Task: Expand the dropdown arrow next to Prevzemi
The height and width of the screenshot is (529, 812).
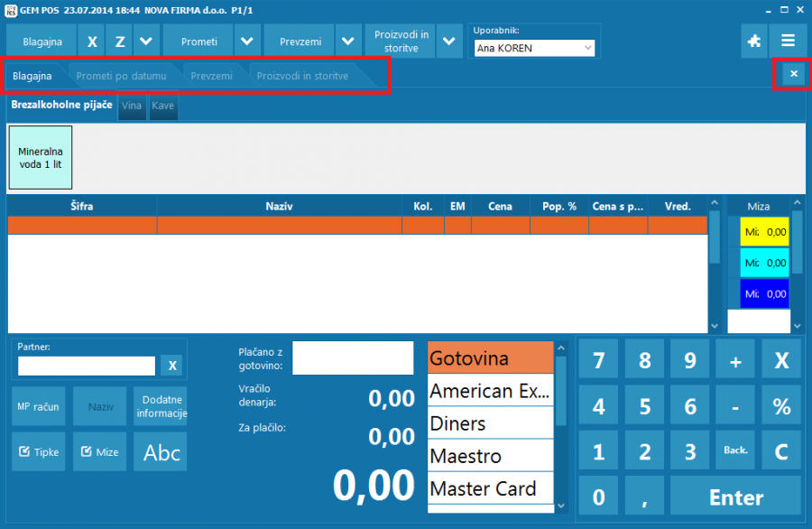Action: coord(349,42)
